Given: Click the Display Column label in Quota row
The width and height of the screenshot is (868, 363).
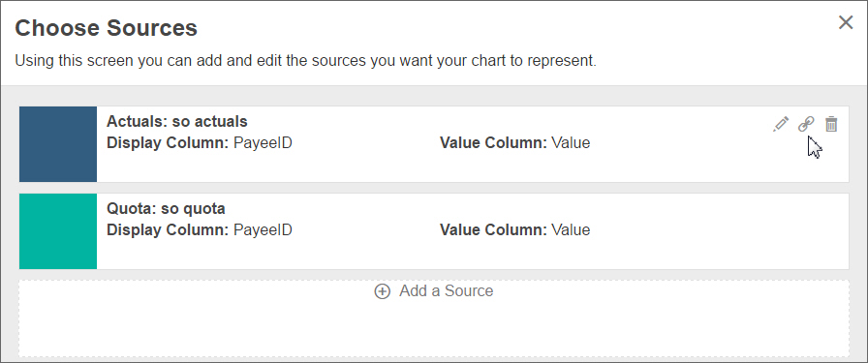Looking at the screenshot, I should pos(168,229).
